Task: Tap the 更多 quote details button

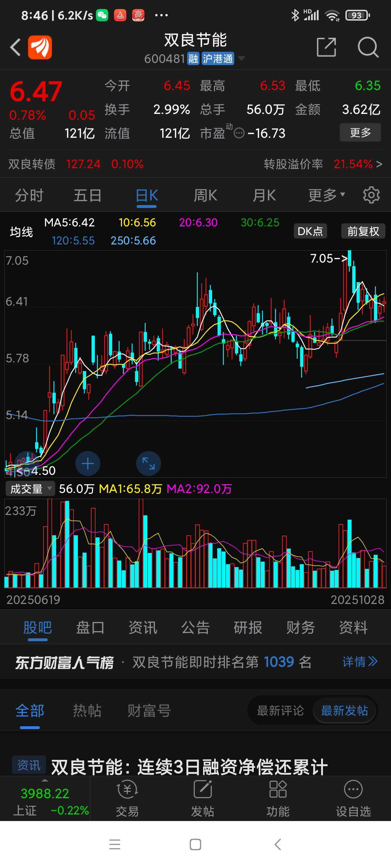Action: point(360,132)
